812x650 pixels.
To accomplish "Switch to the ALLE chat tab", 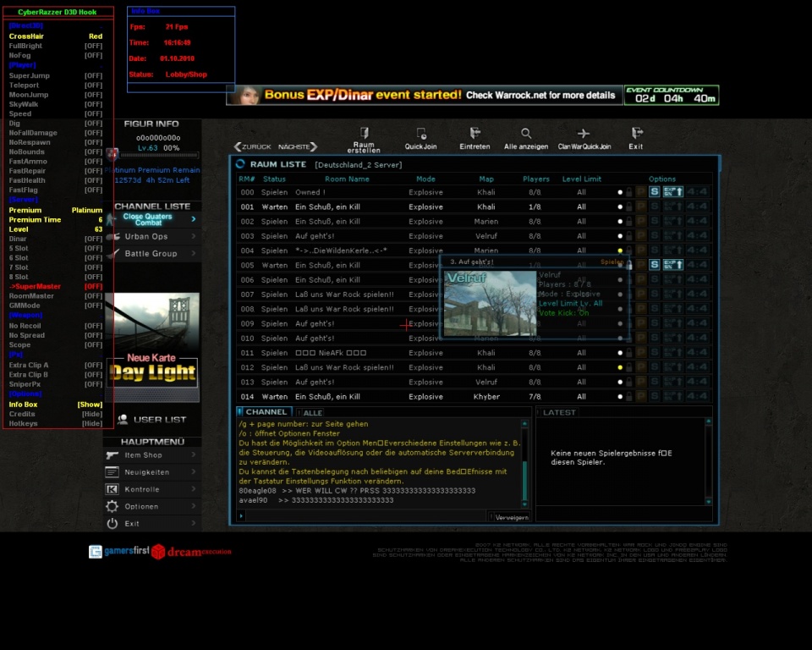I will 311,413.
